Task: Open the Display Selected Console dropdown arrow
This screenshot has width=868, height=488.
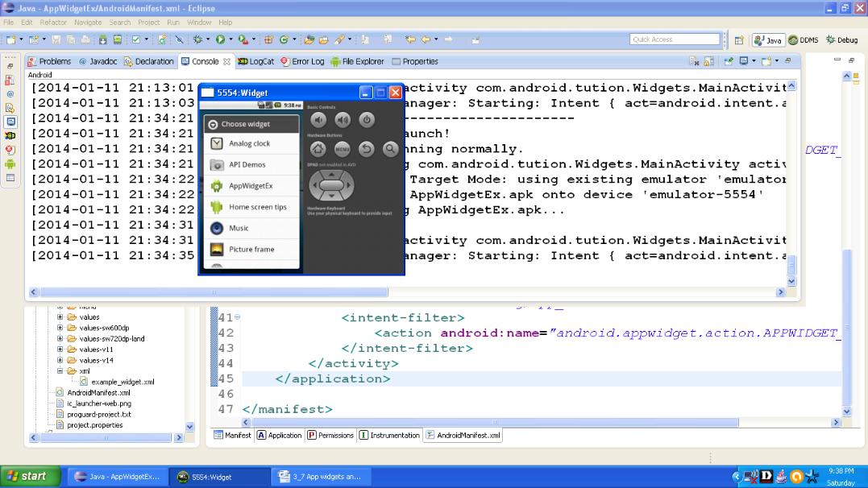Action: (754, 61)
